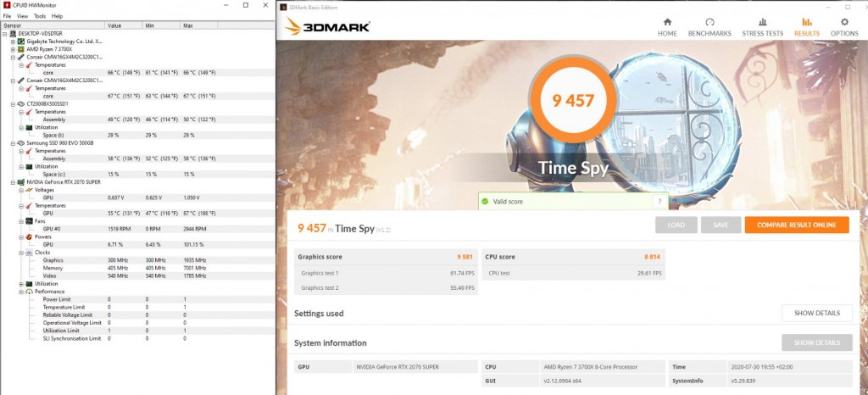Click the SAVE button
This screenshot has height=395, width=868.
click(721, 225)
